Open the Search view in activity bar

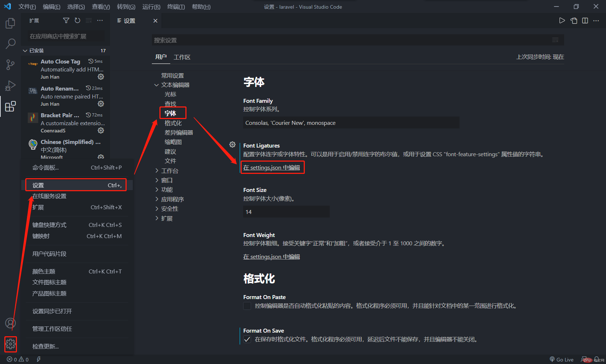[x=10, y=44]
